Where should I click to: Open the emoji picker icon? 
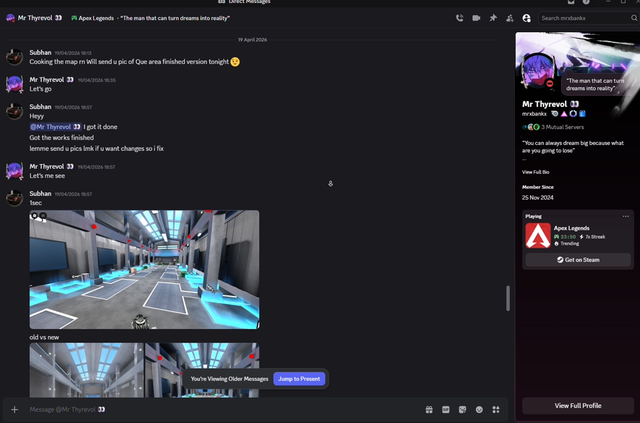pos(479,410)
